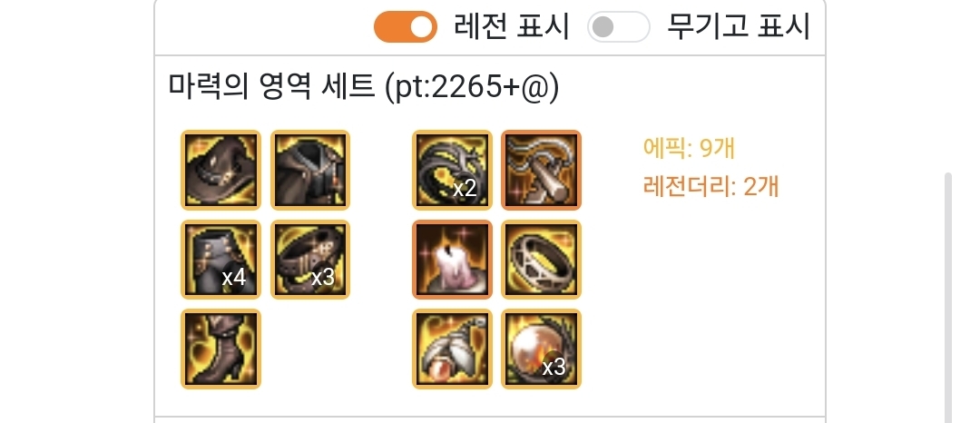Click the vertical scrollbar on the right
Viewport: 980px width, 423px height.
point(948,298)
